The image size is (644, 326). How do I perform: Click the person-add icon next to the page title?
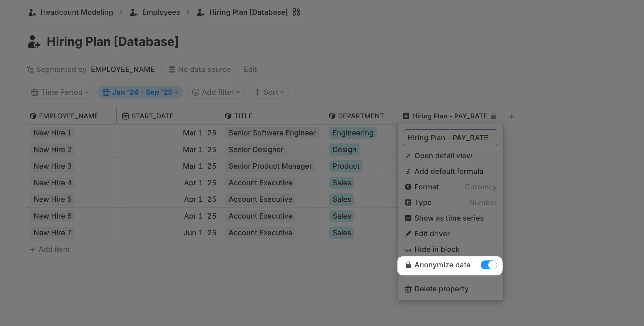34,41
